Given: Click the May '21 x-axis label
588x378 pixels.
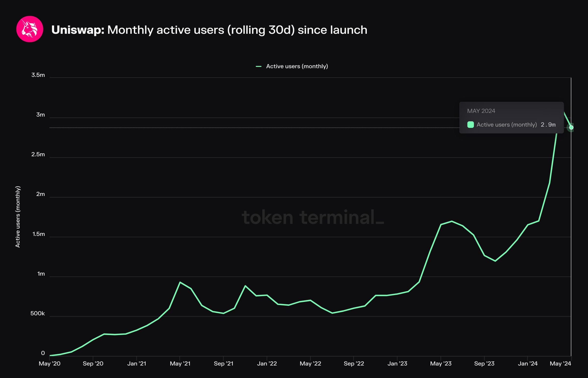Looking at the screenshot, I should tap(180, 364).
